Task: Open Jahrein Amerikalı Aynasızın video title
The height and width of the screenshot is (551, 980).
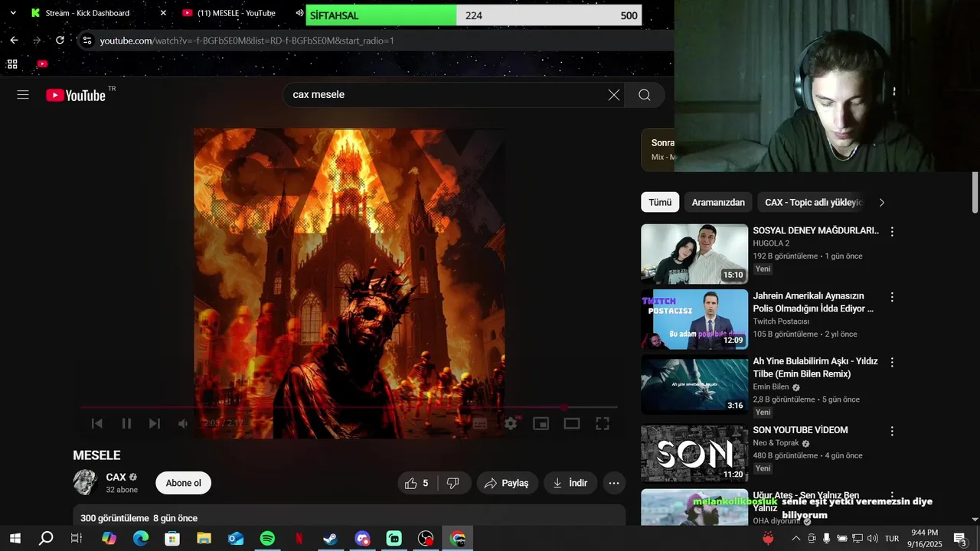Action: [813, 302]
